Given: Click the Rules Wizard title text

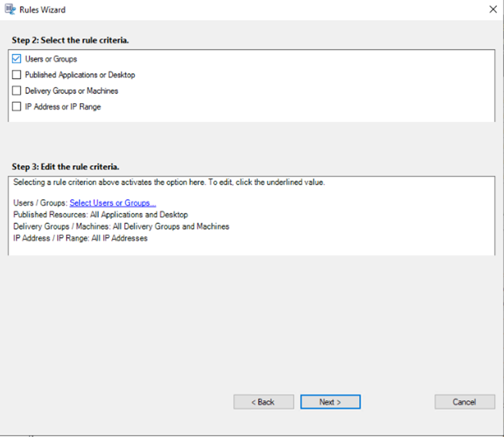Looking at the screenshot, I should tap(42, 10).
